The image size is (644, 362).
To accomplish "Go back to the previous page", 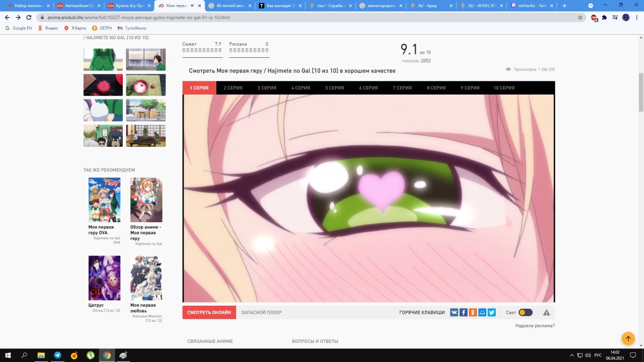I will [7, 17].
